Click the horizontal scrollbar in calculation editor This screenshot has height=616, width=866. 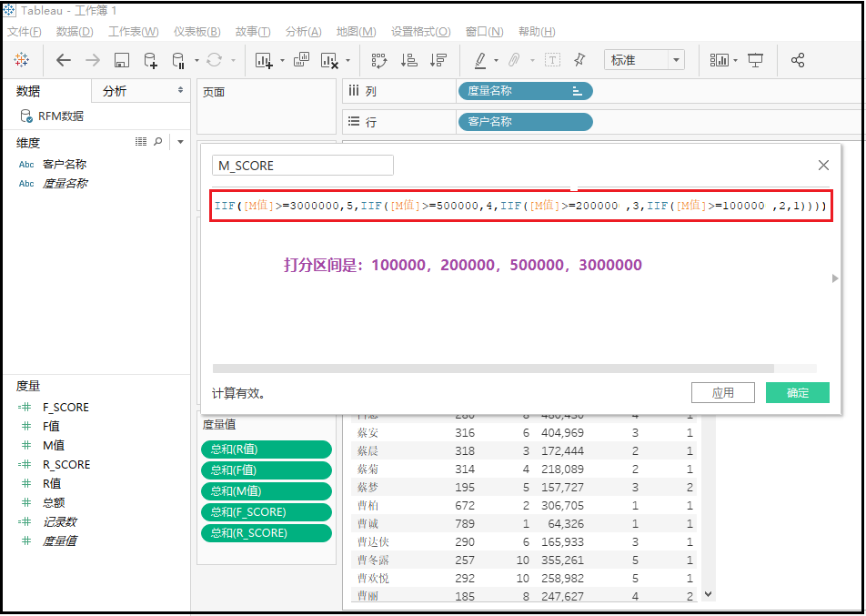coord(492,369)
